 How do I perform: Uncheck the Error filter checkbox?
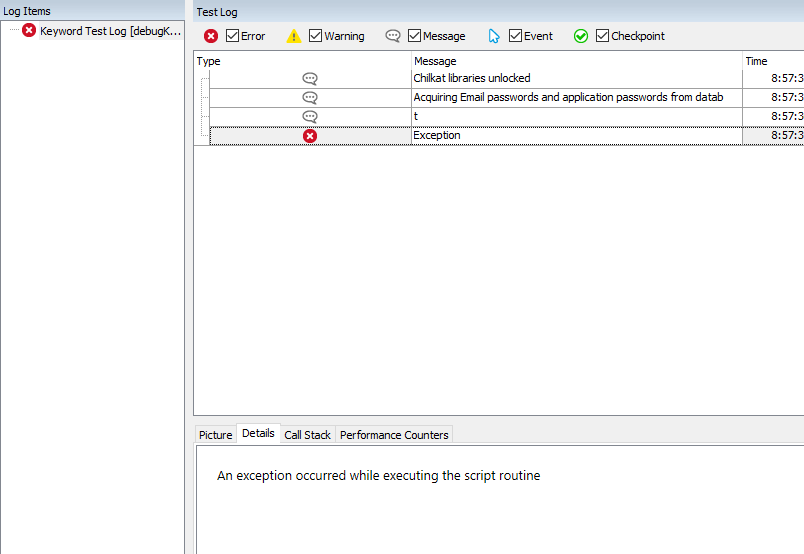coord(232,35)
